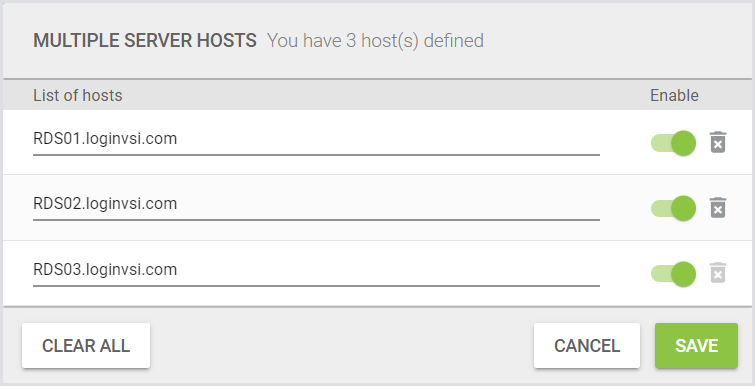The height and width of the screenshot is (386, 755).
Task: Click the greyed trash icon for RDS03
Action: (x=717, y=273)
